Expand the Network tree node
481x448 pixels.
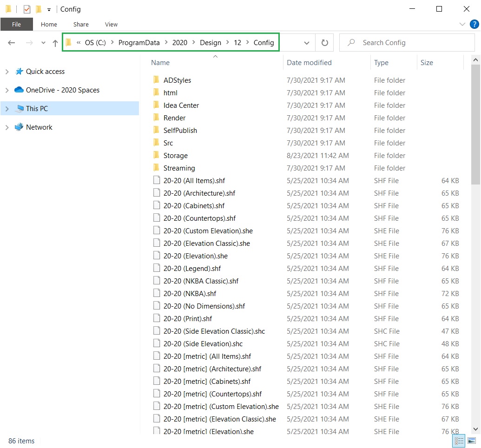click(7, 127)
